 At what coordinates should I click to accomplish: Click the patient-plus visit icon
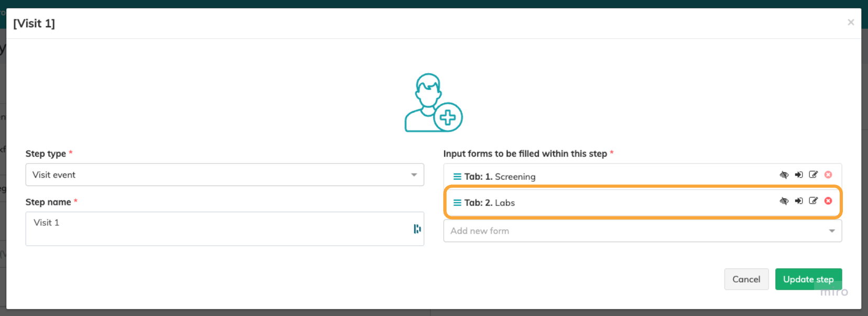coord(433,103)
